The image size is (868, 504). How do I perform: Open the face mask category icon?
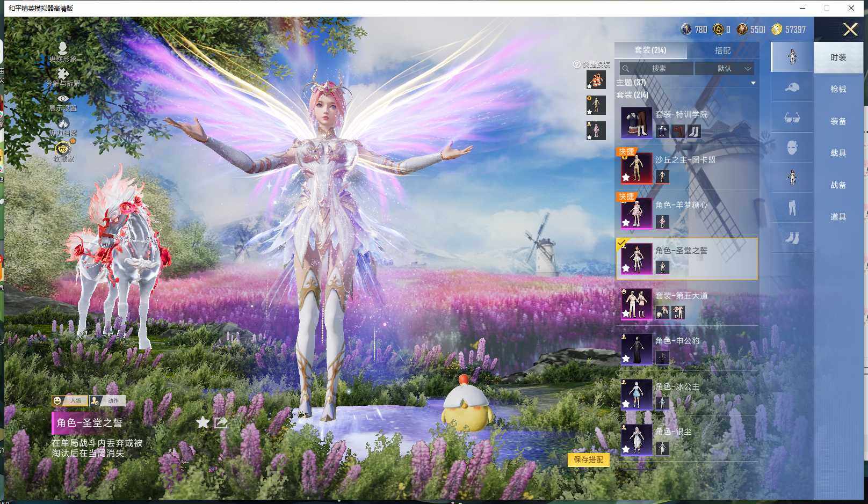[x=792, y=147]
